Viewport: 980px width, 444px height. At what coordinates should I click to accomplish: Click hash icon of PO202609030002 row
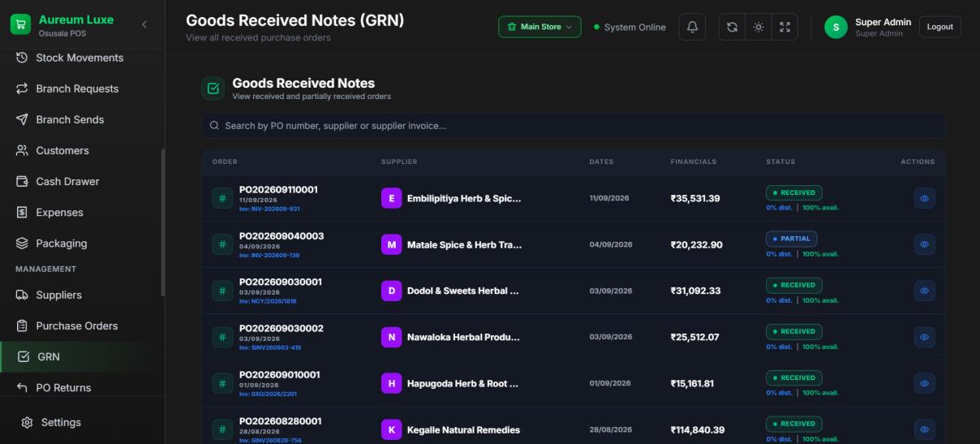(x=222, y=337)
